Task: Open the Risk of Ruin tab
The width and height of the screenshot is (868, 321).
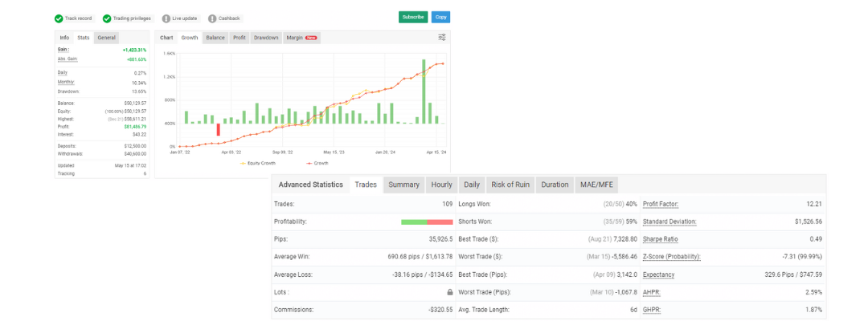Action: (x=508, y=185)
